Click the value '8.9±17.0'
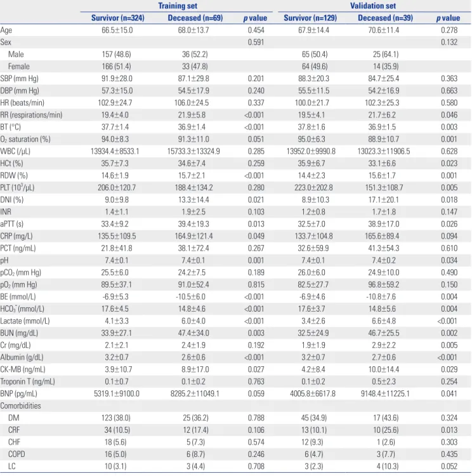Image resolution: width=472 pixels, height=476 pixels. (195, 370)
